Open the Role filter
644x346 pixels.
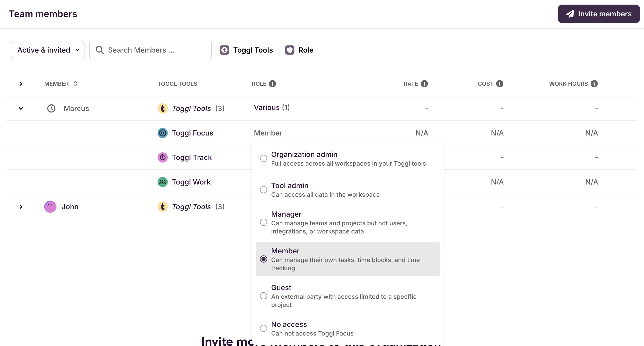[299, 50]
